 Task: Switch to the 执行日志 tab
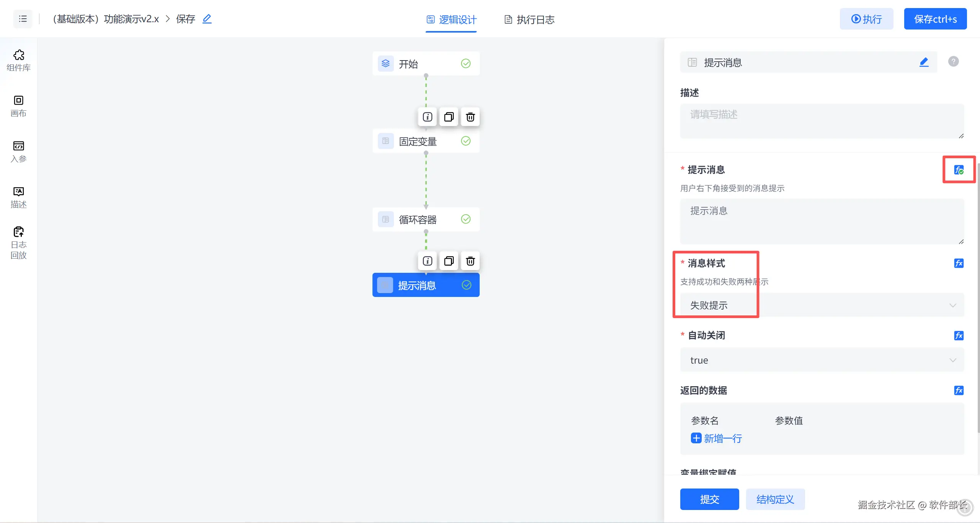[529, 20]
